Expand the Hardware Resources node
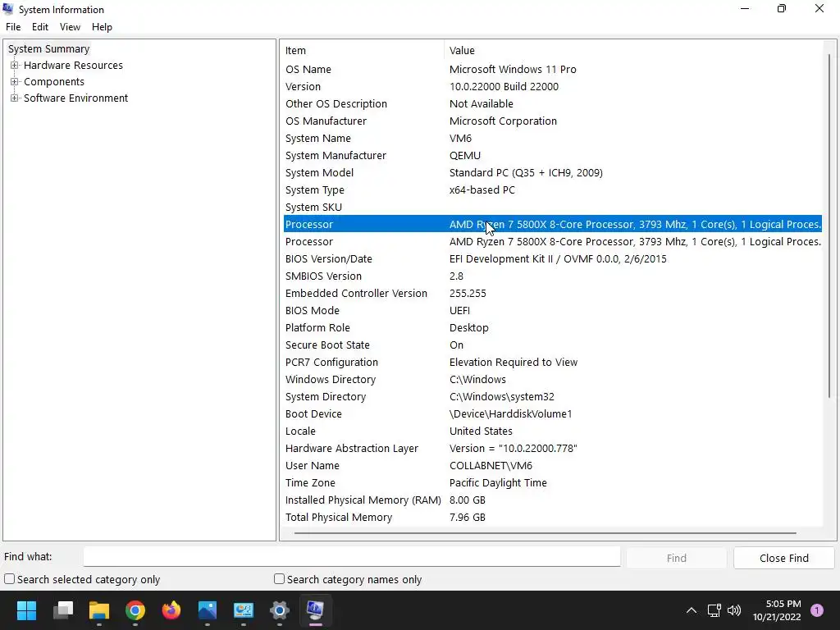 (15, 66)
